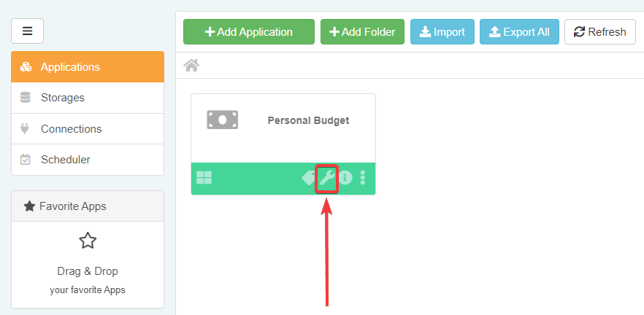Click the database icon beside Storages

coord(26,98)
